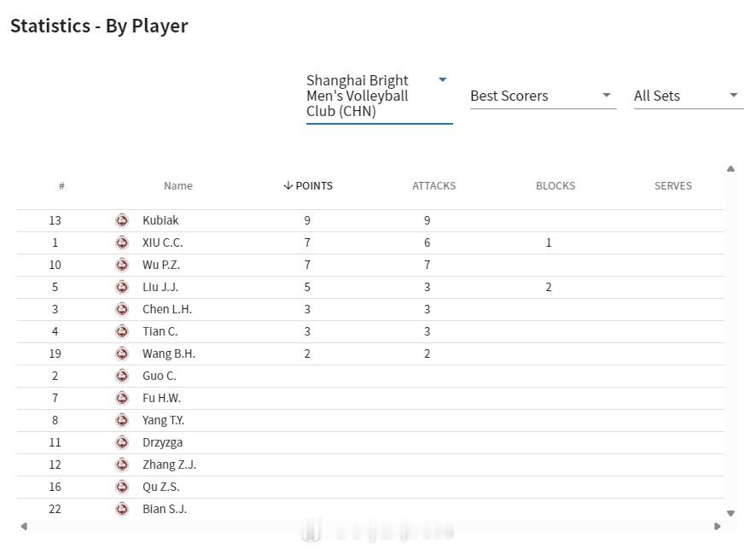Click the team logo next to XIU C.C.
The image size is (756, 549).
(x=122, y=242)
